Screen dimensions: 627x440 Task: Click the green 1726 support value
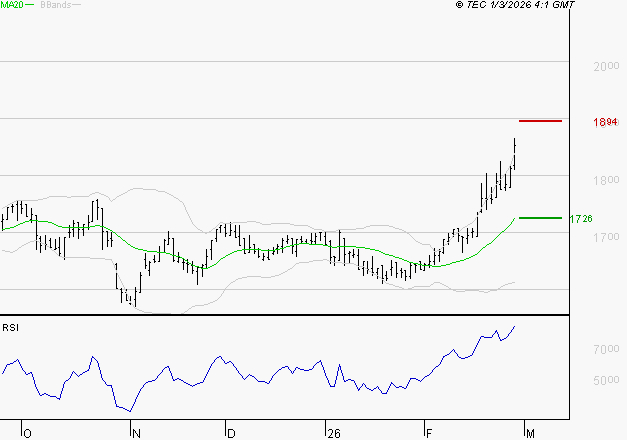coord(581,219)
